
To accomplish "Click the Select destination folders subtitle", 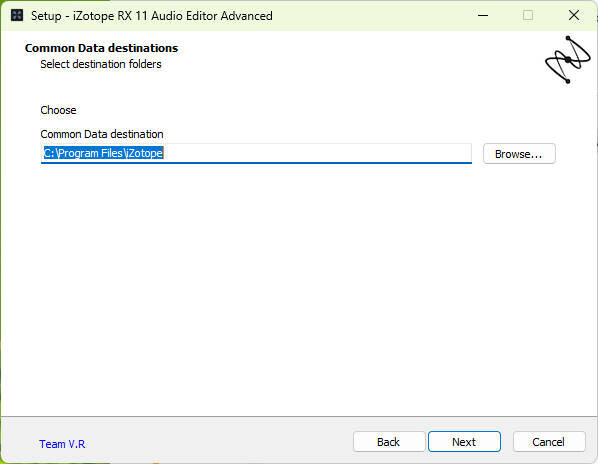I will tap(101, 64).
